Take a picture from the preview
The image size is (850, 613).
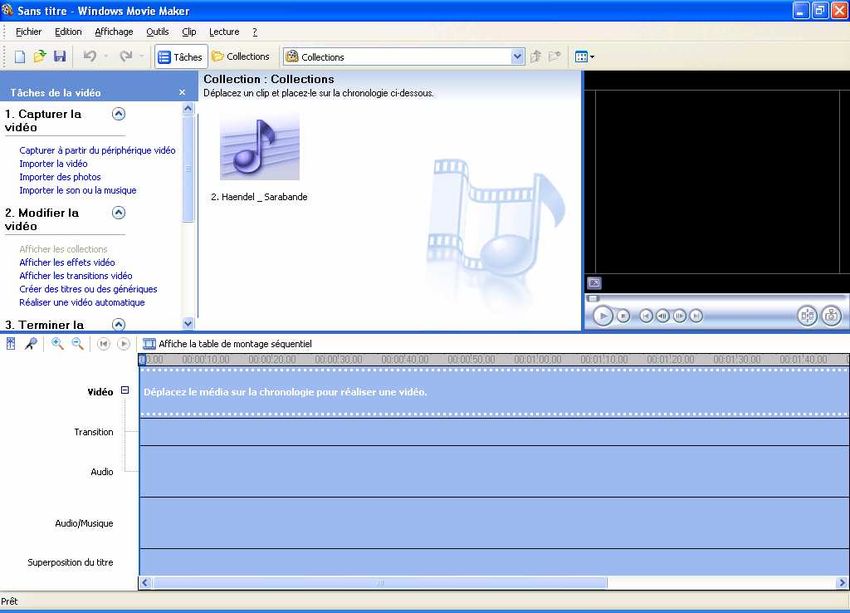[831, 316]
